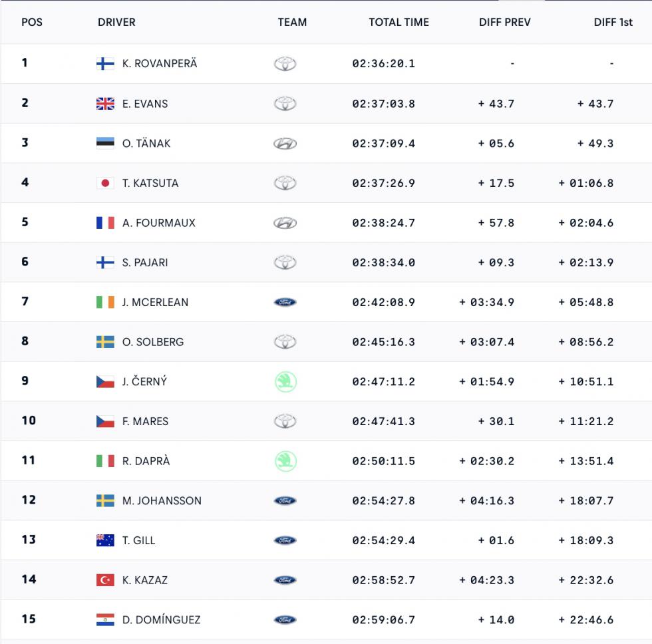
Task: Select driver A. Fourmaux's name
Action: (x=159, y=223)
